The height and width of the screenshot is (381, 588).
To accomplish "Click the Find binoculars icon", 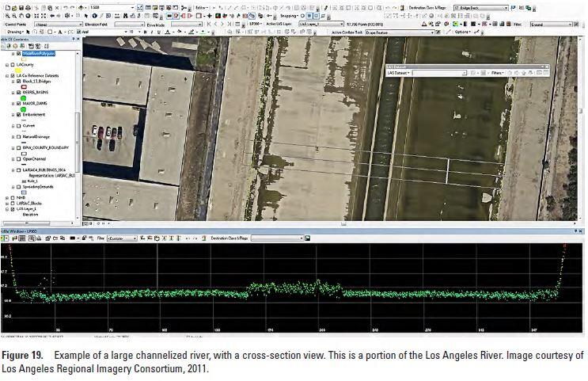I will (x=125, y=16).
